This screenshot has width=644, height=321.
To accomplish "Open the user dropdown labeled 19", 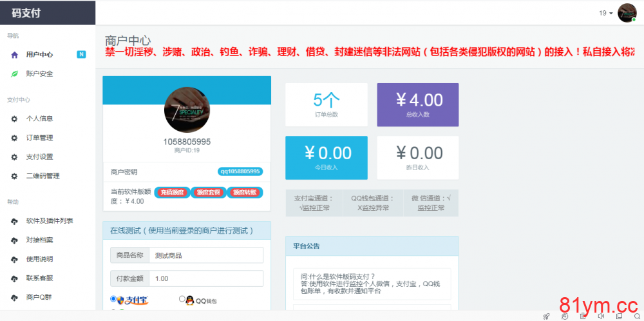I will (606, 13).
